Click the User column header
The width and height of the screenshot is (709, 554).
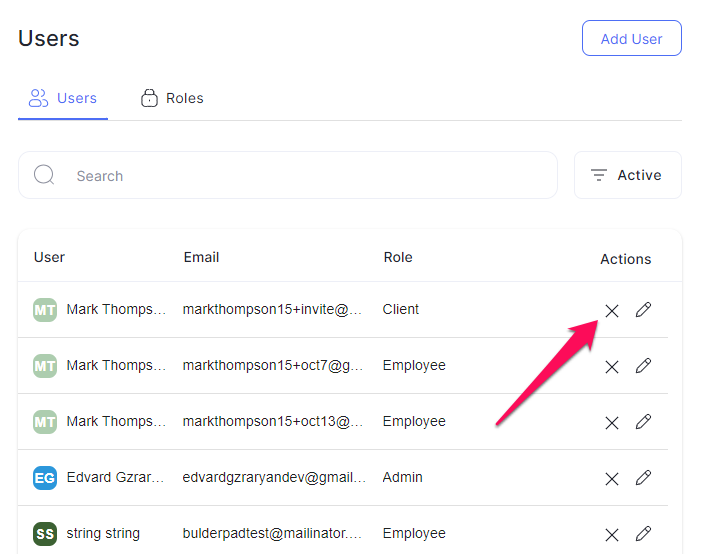[x=49, y=257]
